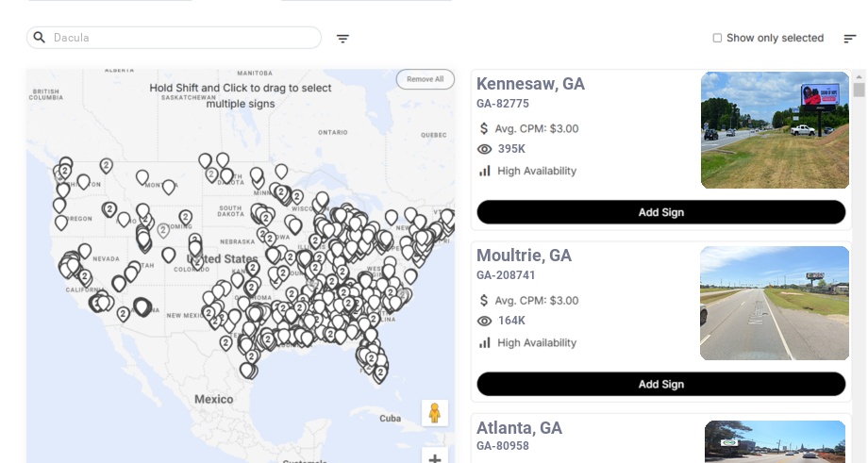The image size is (868, 463).
Task: Click the sign list scrollbar thumb
Action: pyautogui.click(x=860, y=90)
